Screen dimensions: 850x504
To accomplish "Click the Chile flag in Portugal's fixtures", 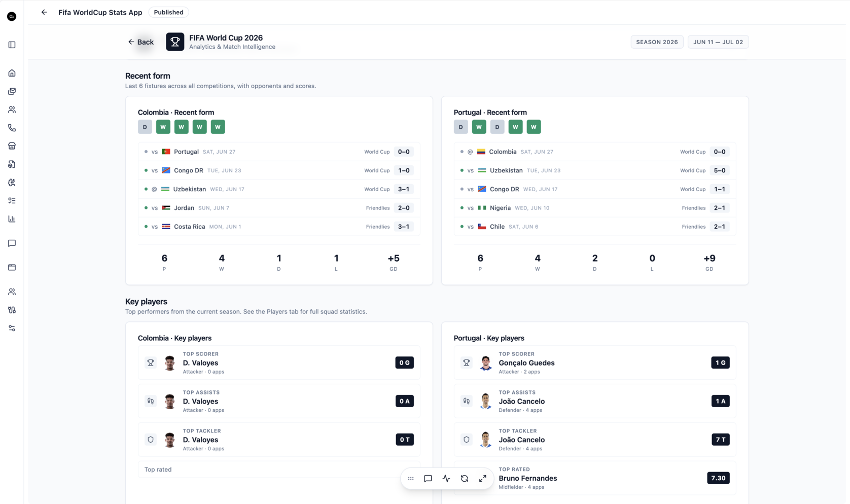I will (482, 227).
